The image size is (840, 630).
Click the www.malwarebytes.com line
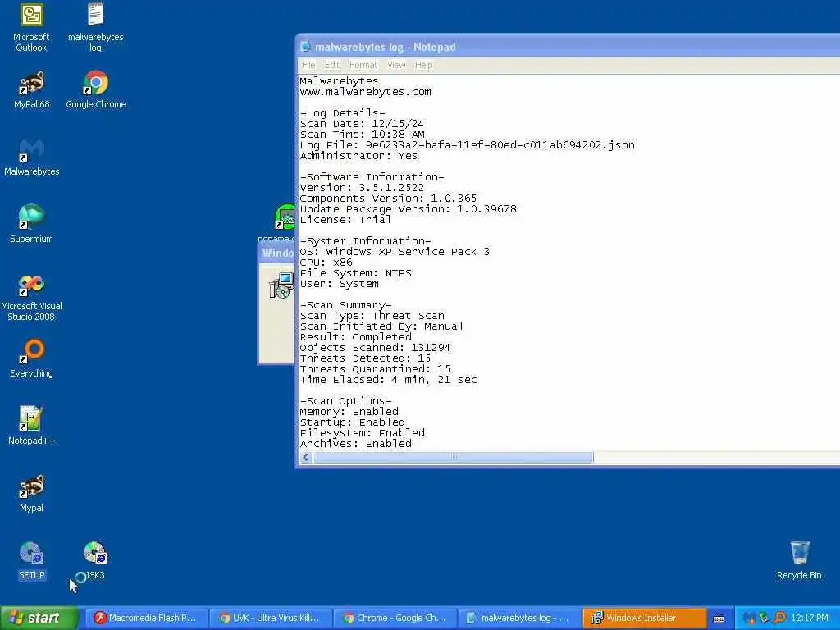click(365, 92)
